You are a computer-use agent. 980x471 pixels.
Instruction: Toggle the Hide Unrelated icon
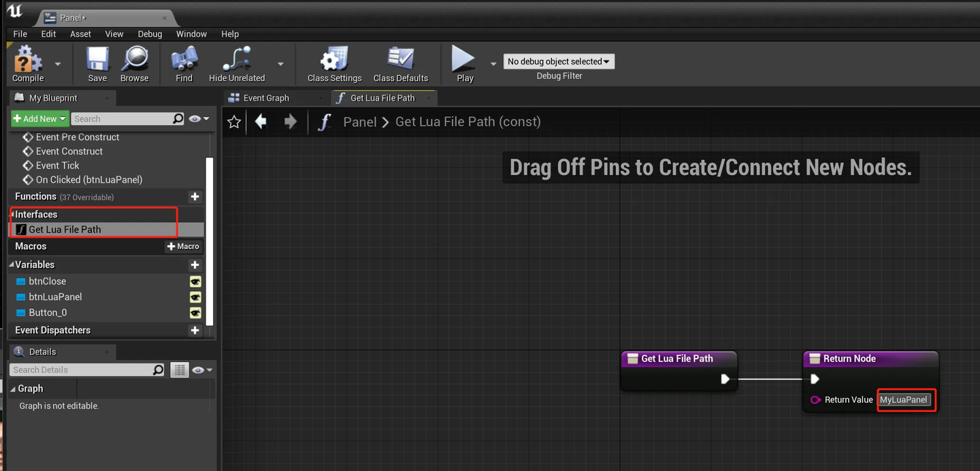(237, 59)
